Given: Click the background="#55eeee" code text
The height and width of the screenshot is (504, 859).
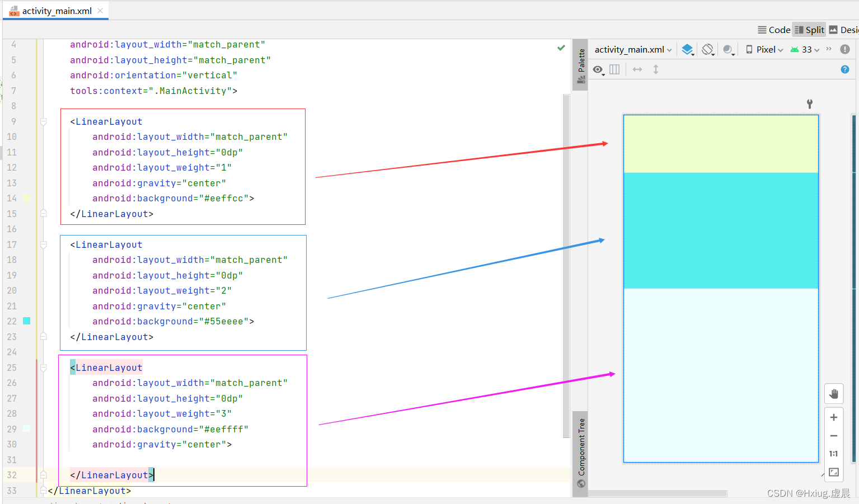Looking at the screenshot, I should pos(173,321).
